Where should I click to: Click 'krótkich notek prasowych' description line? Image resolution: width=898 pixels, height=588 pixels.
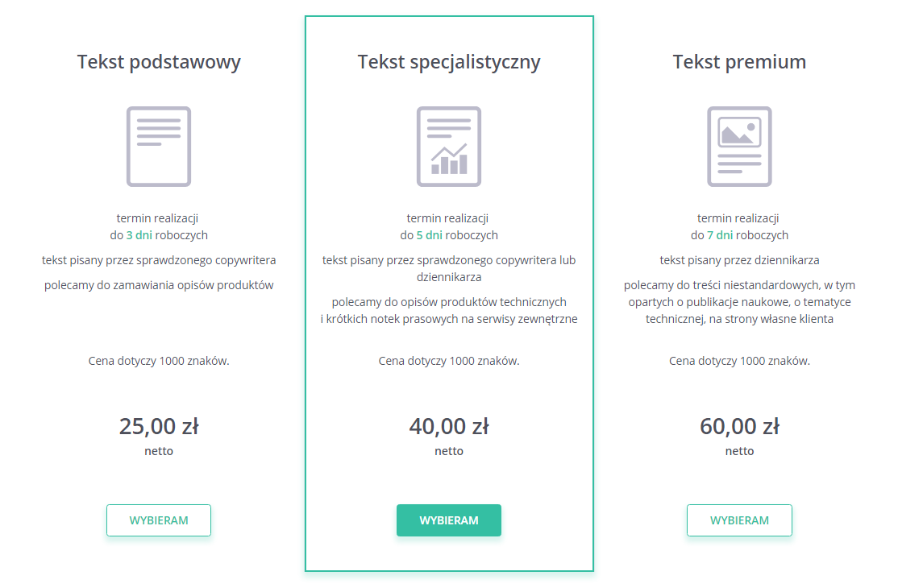449,319
